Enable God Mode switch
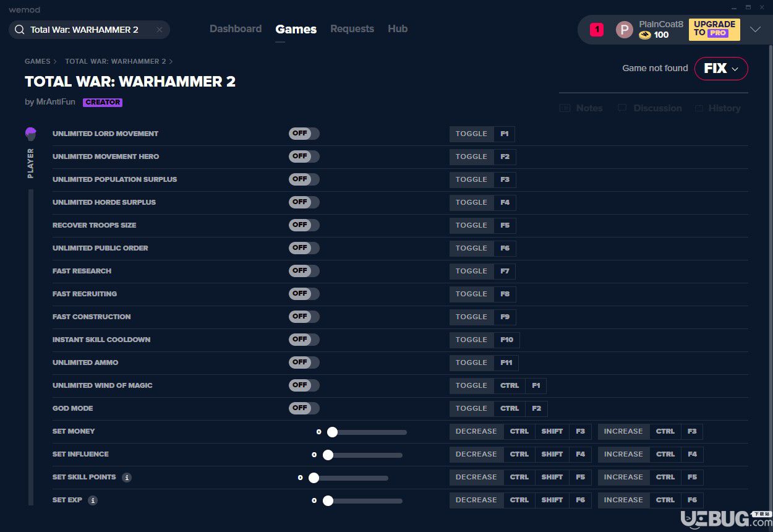 (304, 408)
